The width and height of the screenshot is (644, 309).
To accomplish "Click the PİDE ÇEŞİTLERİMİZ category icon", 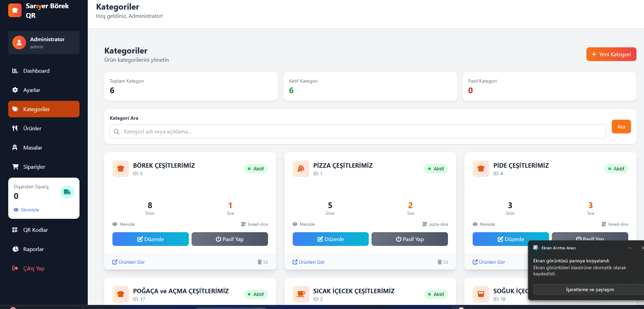I will pyautogui.click(x=481, y=169).
